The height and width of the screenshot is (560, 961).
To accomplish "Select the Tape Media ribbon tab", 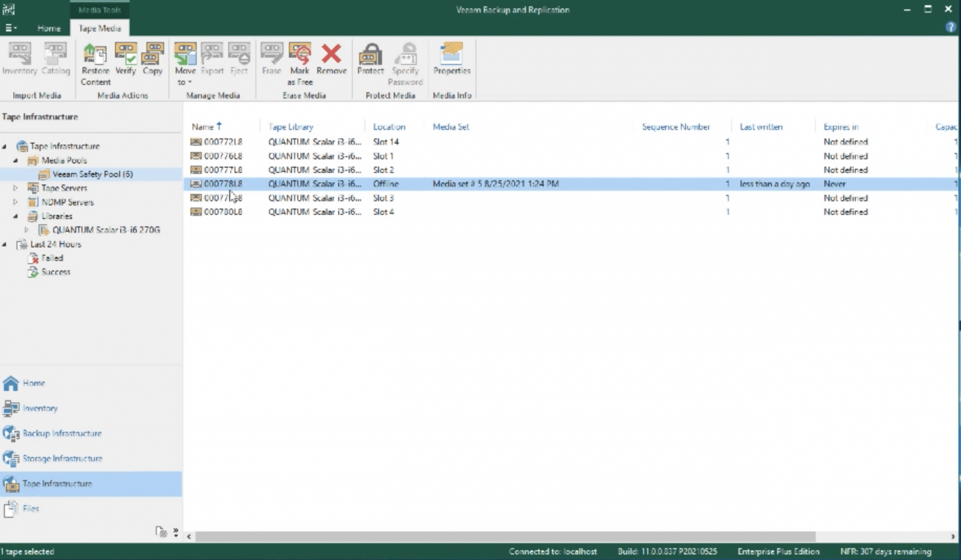I will 100,28.
